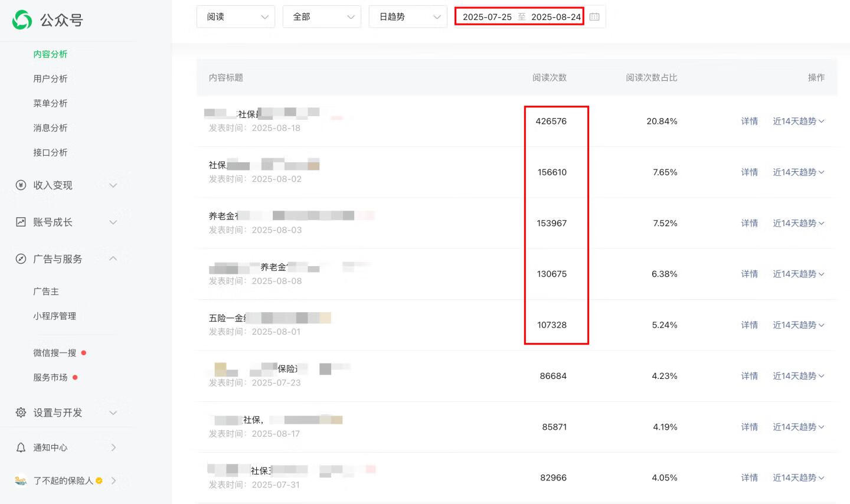Open the 日趋势 dropdown
This screenshot has height=504, width=850.
407,17
